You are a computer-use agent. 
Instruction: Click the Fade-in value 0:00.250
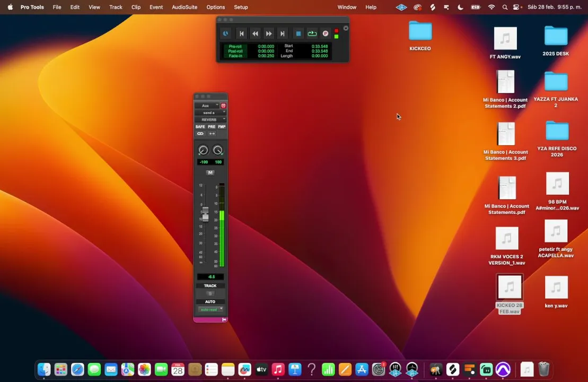(266, 56)
